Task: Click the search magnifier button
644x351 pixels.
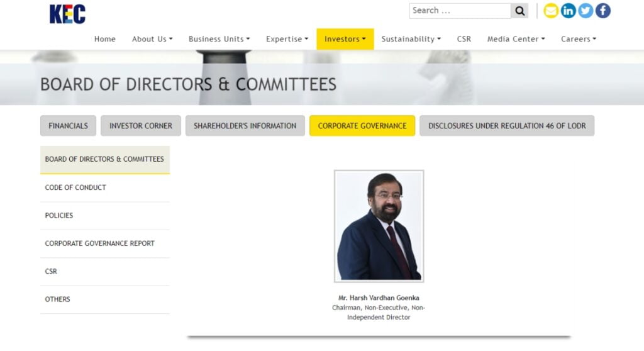Action: [519, 11]
